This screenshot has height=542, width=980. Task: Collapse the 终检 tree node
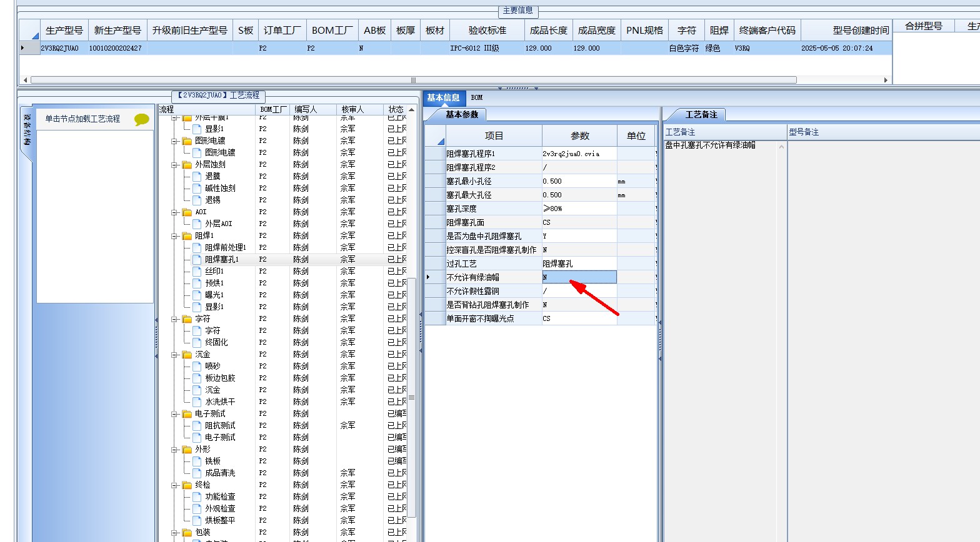175,486
